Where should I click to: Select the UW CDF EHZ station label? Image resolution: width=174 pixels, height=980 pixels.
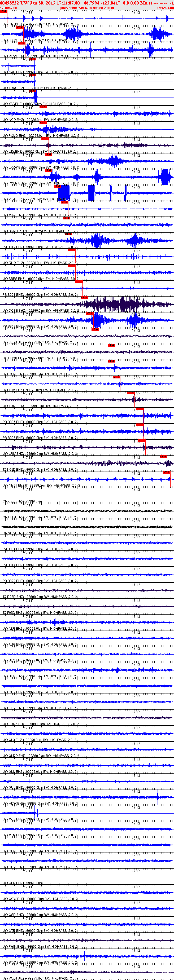(40, 692)
